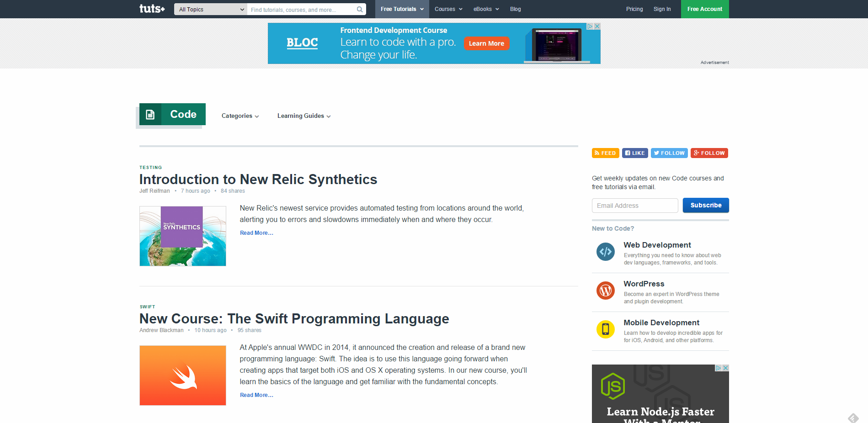868x423 pixels.
Task: Click the Sign In link
Action: click(662, 9)
